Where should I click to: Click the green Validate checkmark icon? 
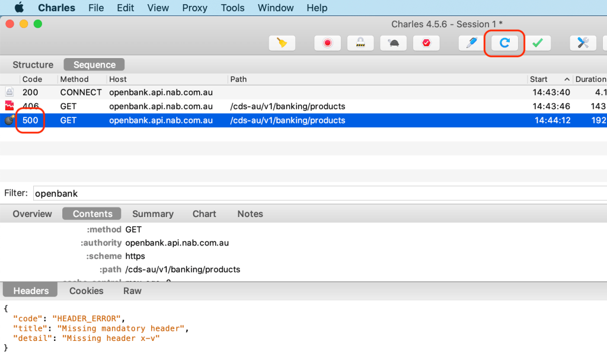(x=537, y=43)
